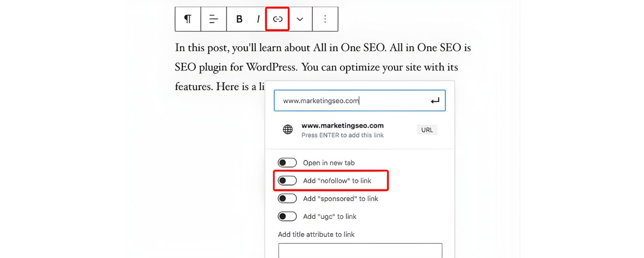Image resolution: width=644 pixels, height=258 pixels.
Task: Toggle bold formatting
Action: pos(240,19)
